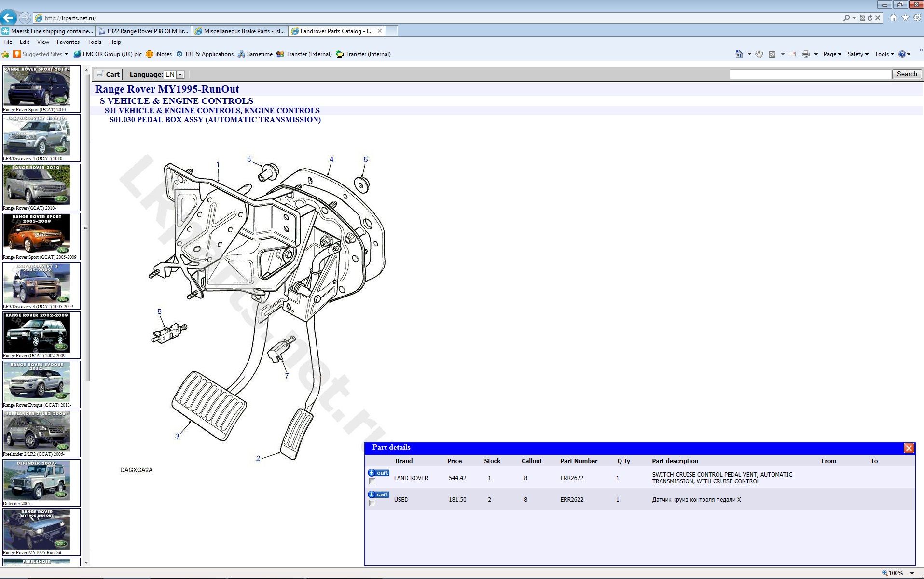Print the page using printer icon
The height and width of the screenshot is (579, 924).
[805, 54]
